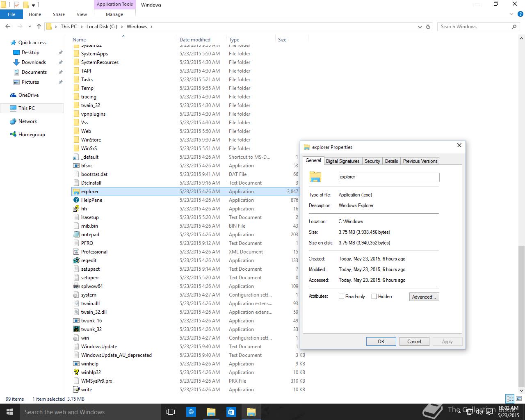
Task: Open the Share ribbon tab
Action: pyautogui.click(x=59, y=14)
